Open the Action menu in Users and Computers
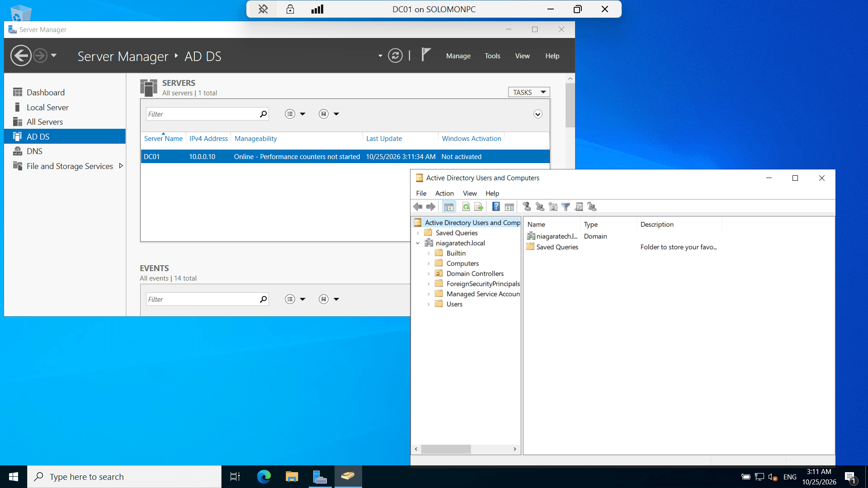The width and height of the screenshot is (868, 488). (x=444, y=193)
